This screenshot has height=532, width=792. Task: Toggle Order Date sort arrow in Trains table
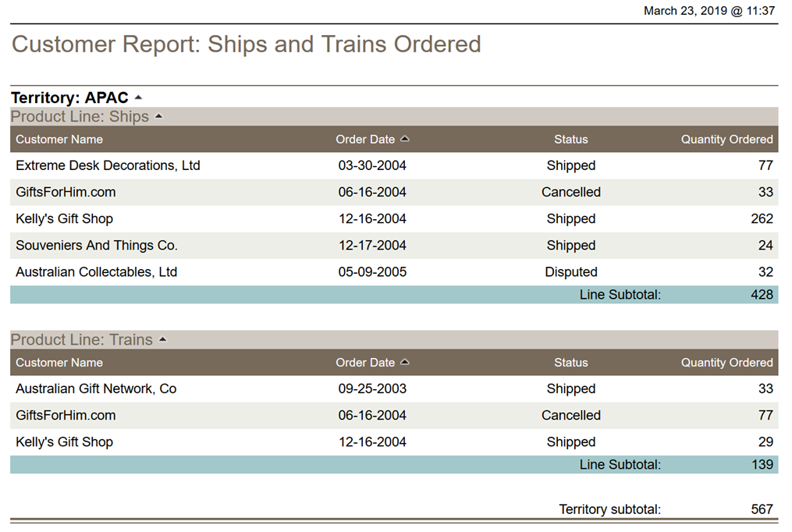[x=404, y=363]
